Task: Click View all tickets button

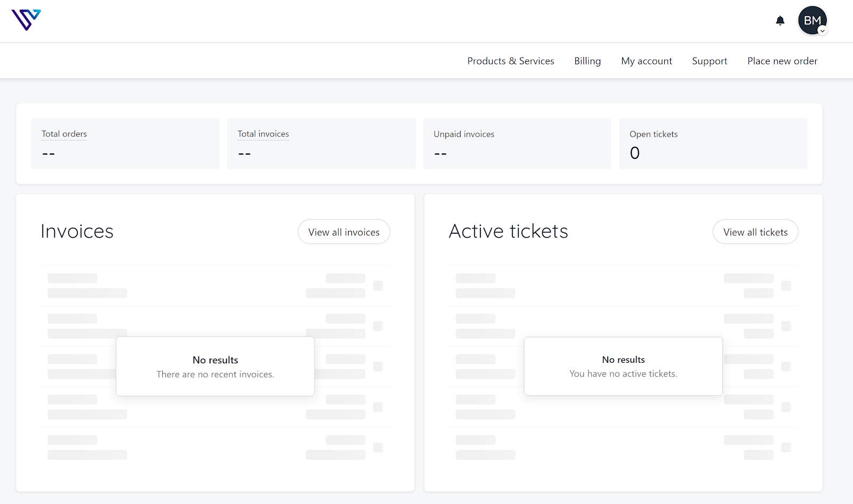Action: (x=755, y=232)
